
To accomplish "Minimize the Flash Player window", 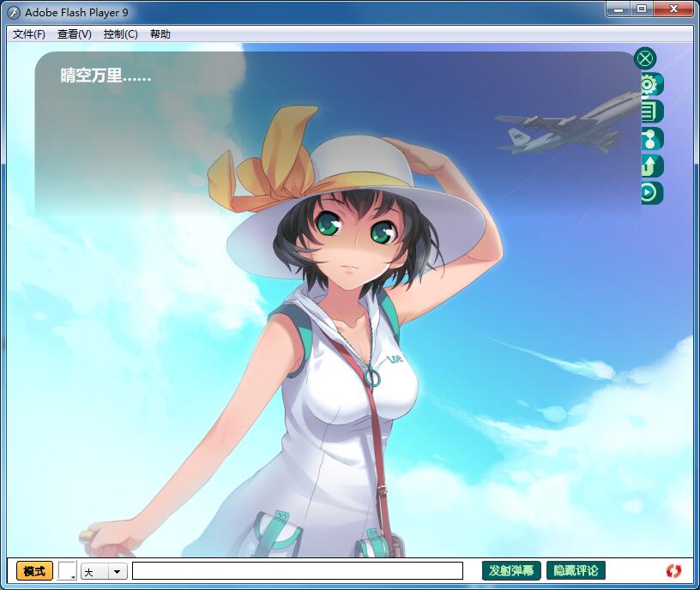I will [619, 9].
